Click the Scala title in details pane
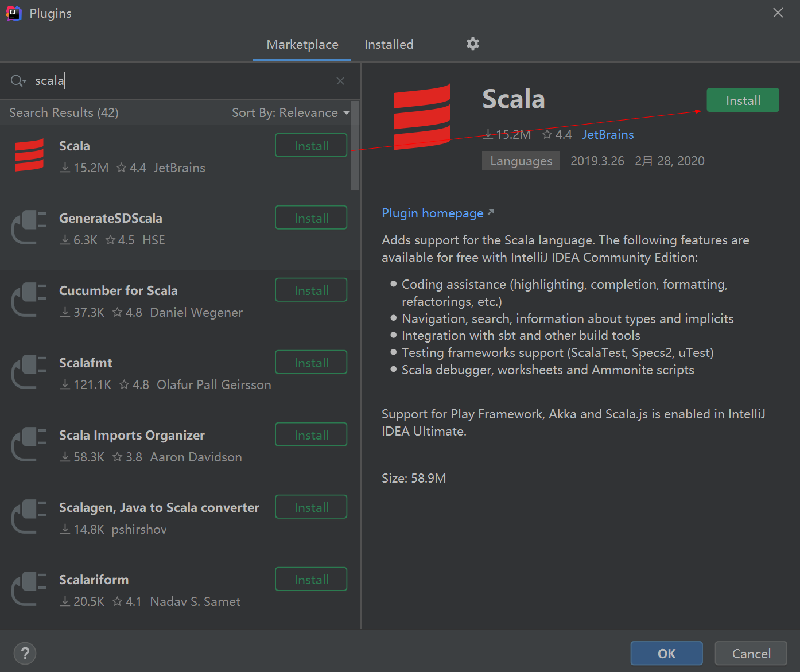Screen dimensions: 800x672 point(514,99)
